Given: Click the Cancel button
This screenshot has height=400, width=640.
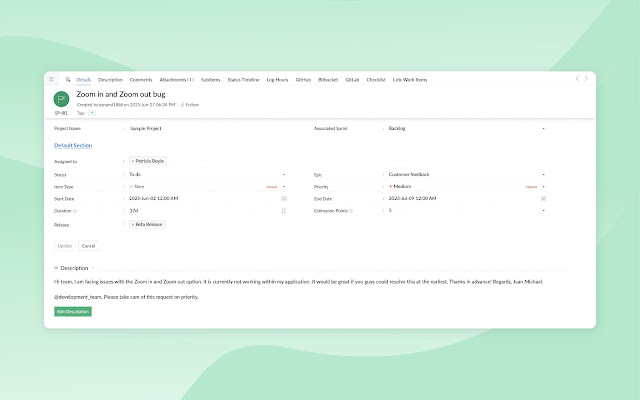Looking at the screenshot, I should click(x=88, y=246).
